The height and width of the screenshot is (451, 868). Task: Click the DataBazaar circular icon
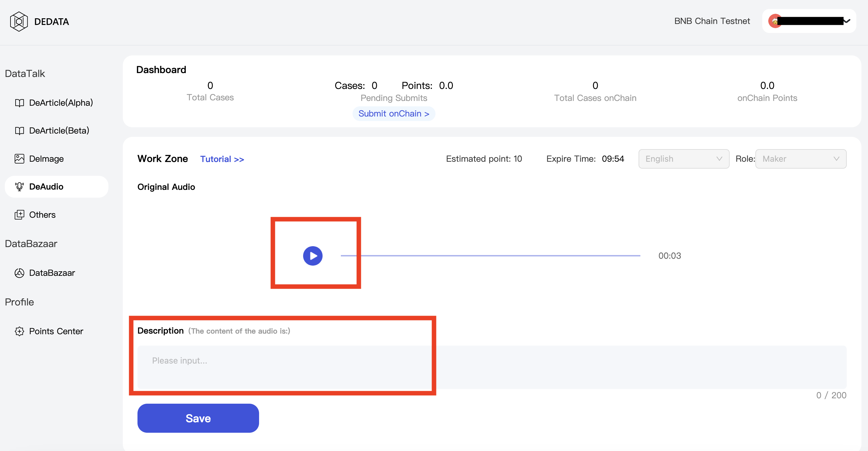click(x=19, y=273)
